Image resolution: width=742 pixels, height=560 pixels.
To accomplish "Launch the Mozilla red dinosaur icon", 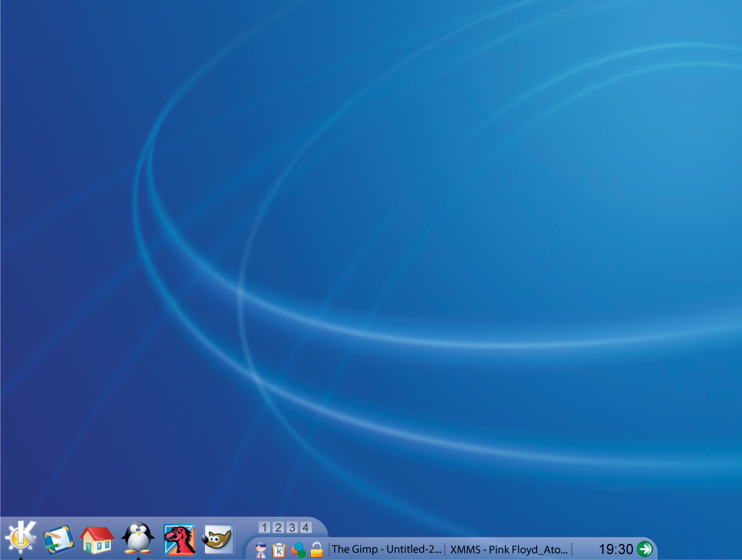I will pos(180,539).
